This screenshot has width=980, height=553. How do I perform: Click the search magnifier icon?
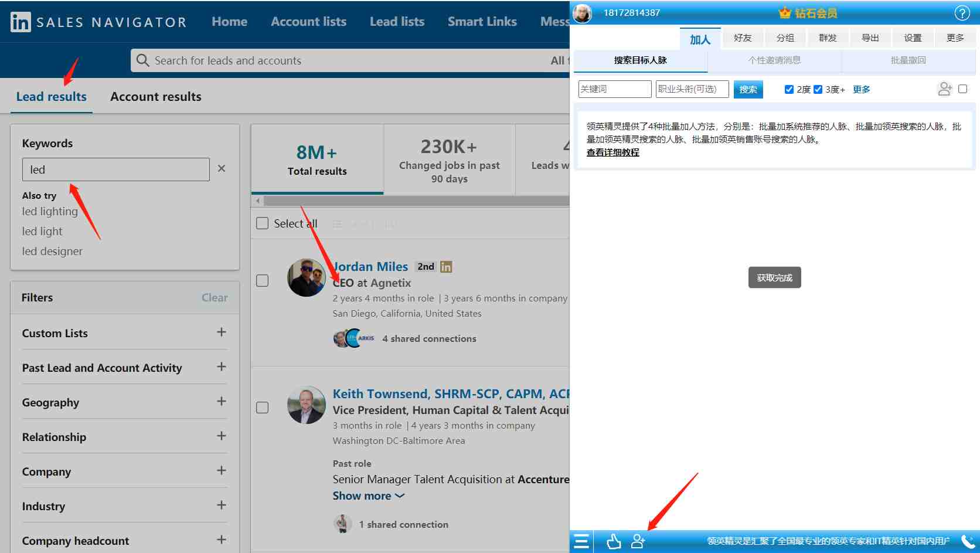pos(142,60)
